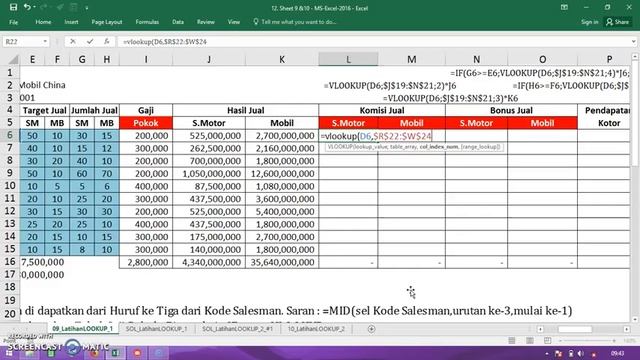
Task: Click the Tell me what you want to do box
Action: coord(295,22)
